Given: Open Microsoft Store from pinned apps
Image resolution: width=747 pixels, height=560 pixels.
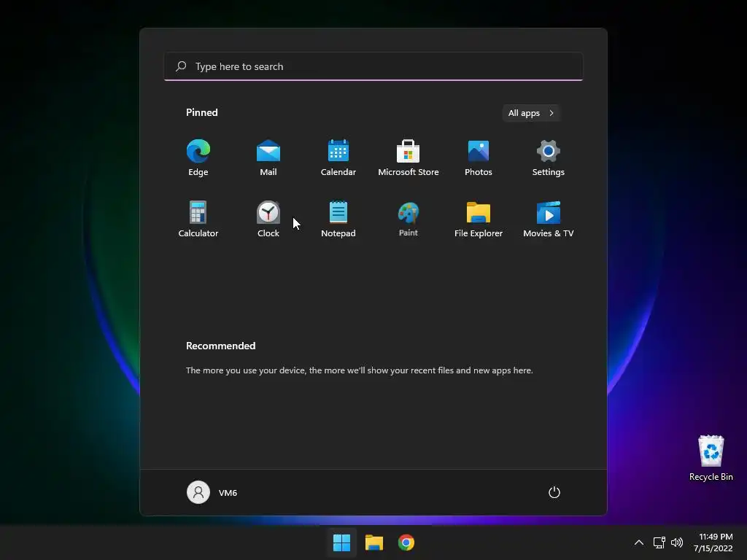Looking at the screenshot, I should tap(409, 158).
